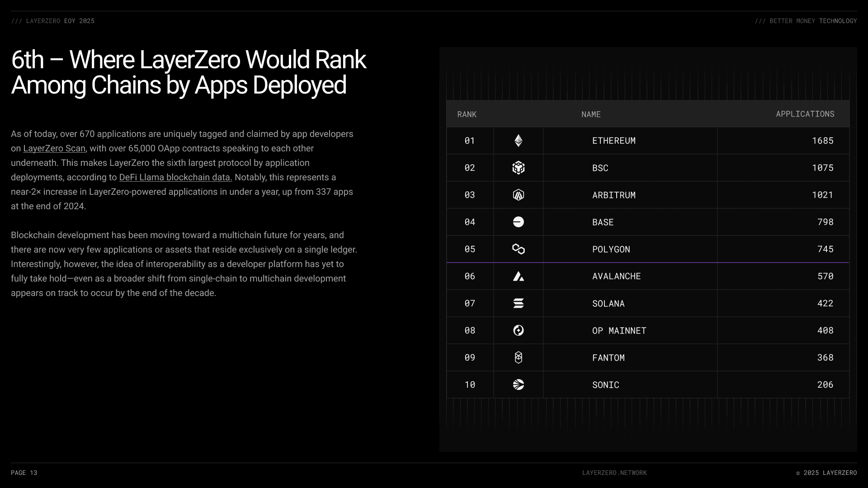Select the Avalanche logo icon
Image resolution: width=868 pixels, height=488 pixels.
click(519, 276)
